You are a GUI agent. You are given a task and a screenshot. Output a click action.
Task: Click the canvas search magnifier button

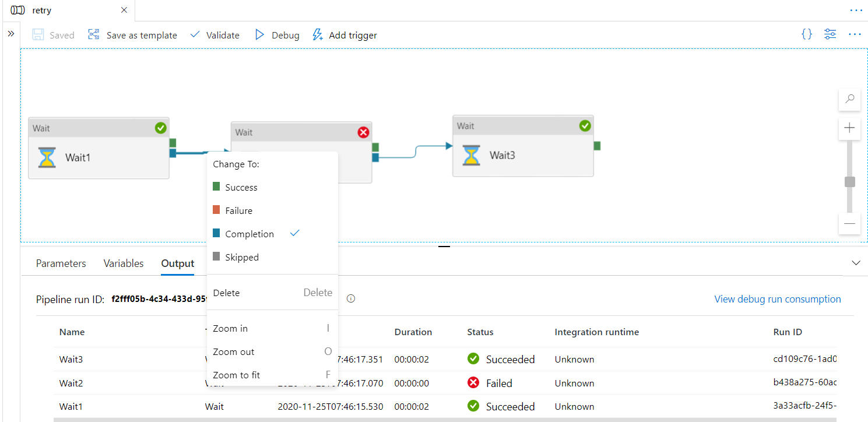[849, 99]
